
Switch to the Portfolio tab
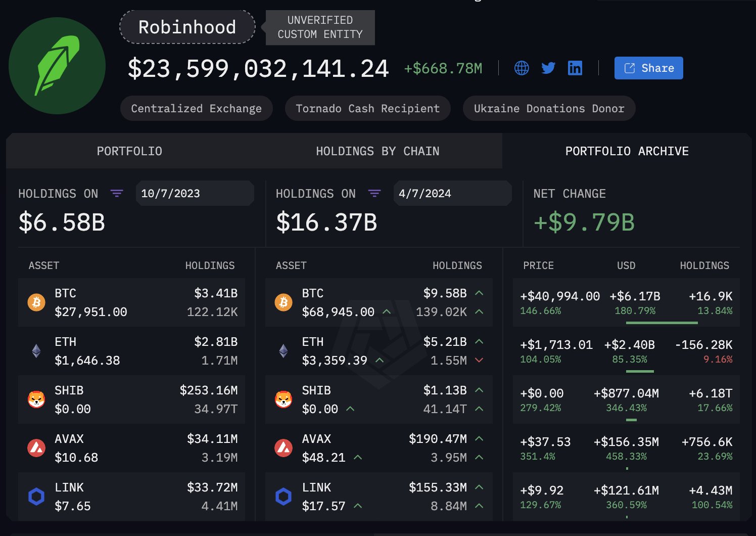130,151
